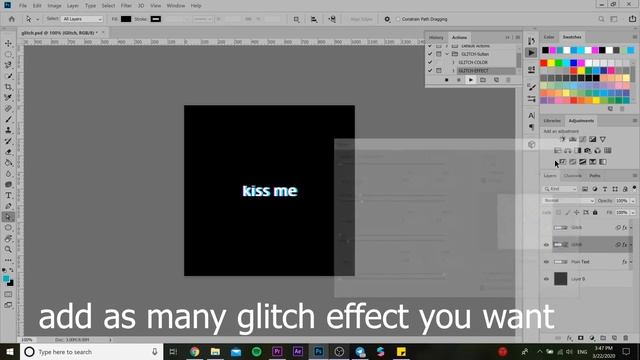Open the Paragraph panel dock icon
The height and width of the screenshot is (360, 640).
531,127
